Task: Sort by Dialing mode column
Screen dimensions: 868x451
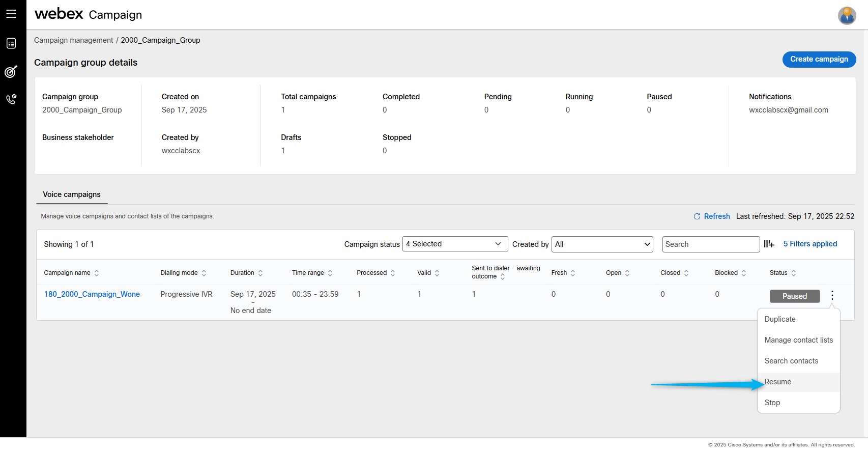Action: [204, 273]
